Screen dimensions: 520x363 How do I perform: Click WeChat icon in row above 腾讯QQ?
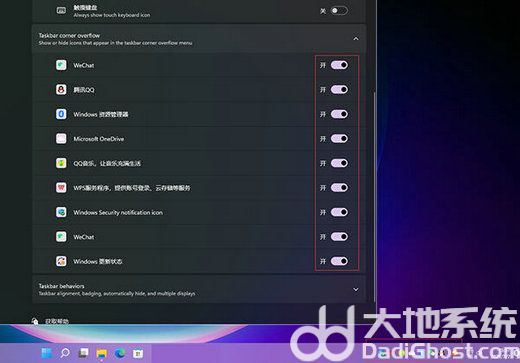coord(61,65)
